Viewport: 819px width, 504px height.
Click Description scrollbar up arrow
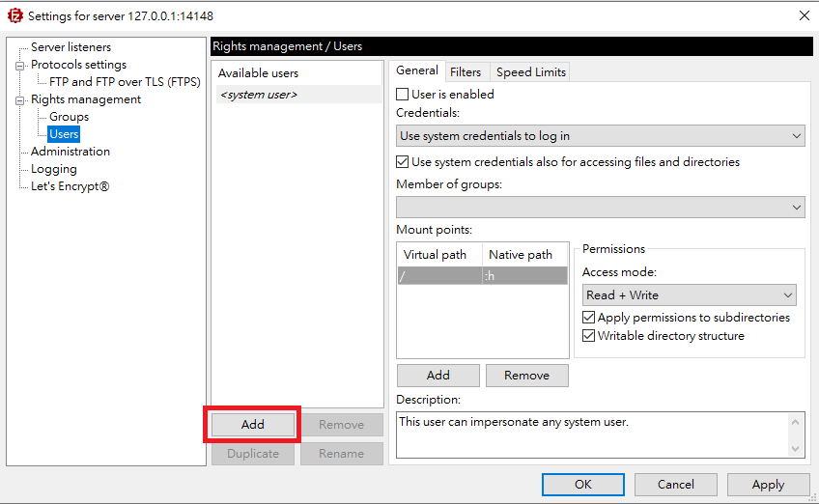(796, 422)
